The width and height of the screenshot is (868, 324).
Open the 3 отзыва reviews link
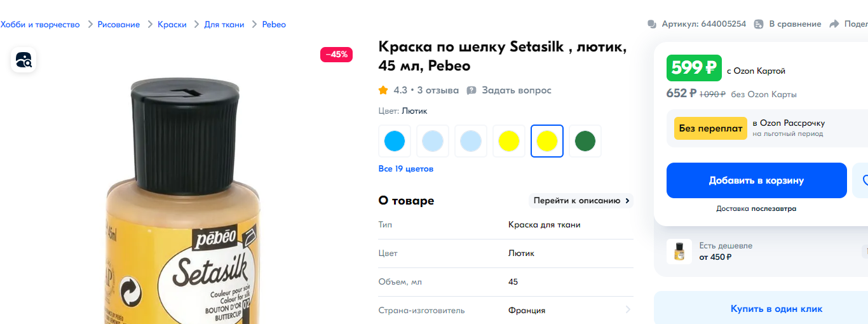438,90
